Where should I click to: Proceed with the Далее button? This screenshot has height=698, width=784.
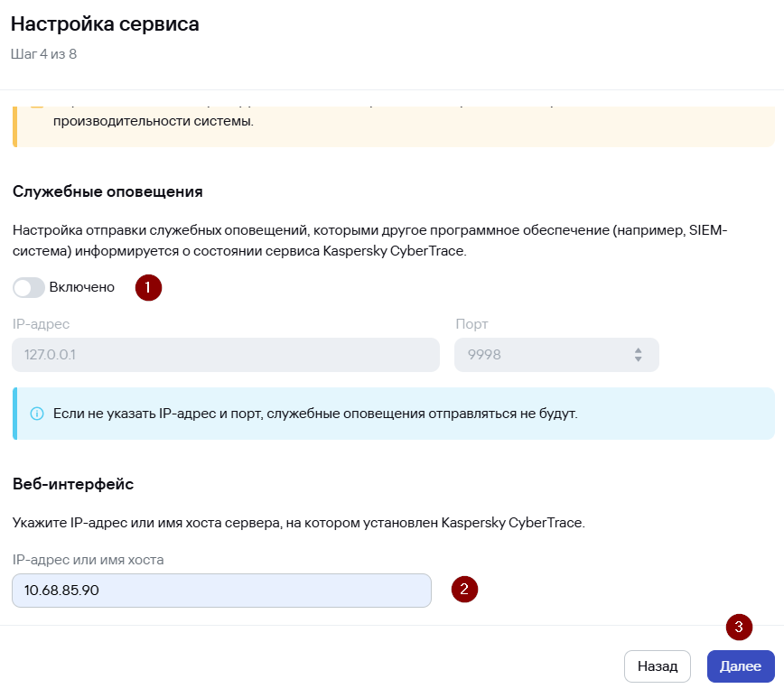coord(741,666)
